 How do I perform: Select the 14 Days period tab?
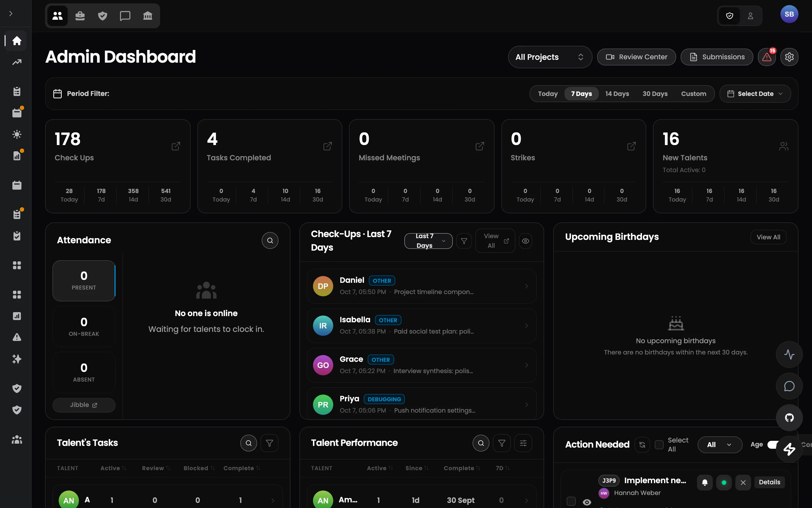(x=617, y=94)
